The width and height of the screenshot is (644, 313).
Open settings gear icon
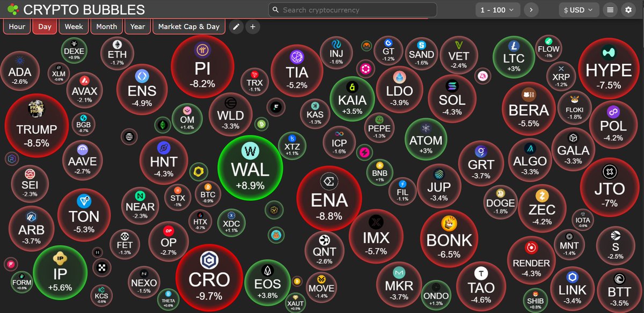point(628,10)
